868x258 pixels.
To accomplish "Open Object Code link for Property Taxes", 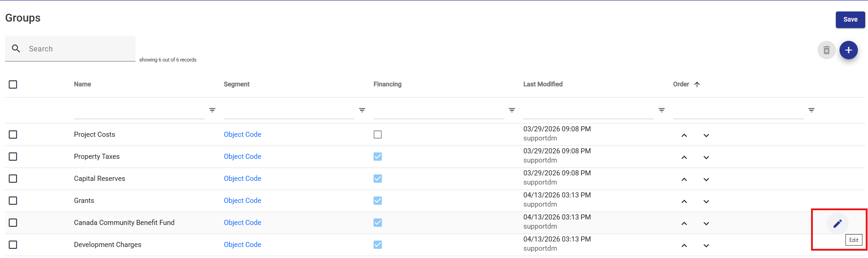I will click(242, 157).
